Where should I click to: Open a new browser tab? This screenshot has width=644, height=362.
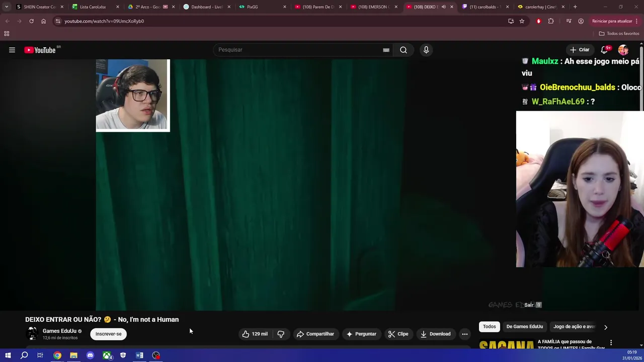click(575, 7)
